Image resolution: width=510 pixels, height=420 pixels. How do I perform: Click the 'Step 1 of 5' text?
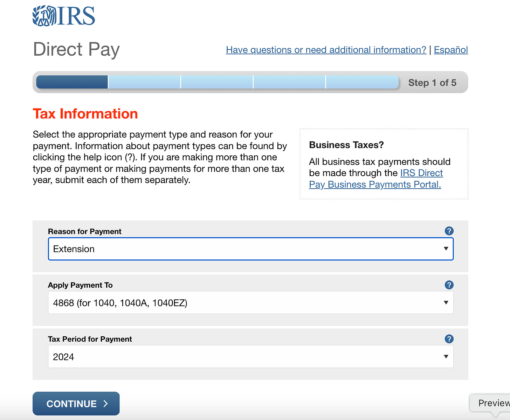click(432, 83)
